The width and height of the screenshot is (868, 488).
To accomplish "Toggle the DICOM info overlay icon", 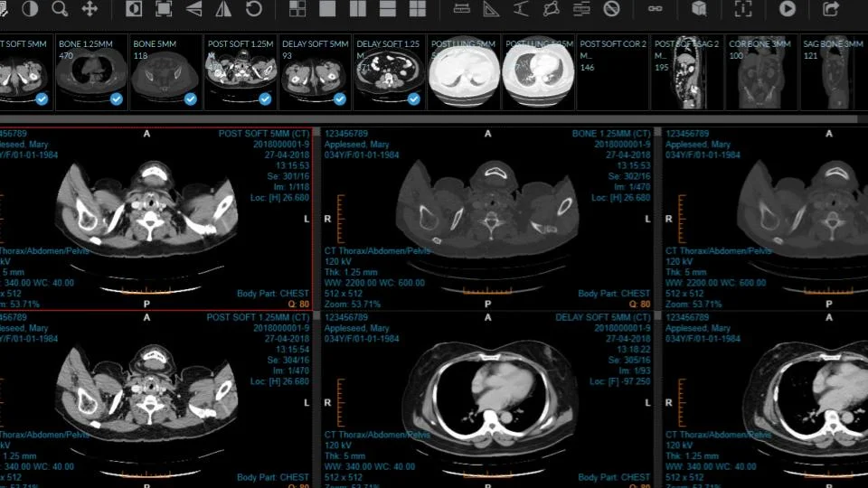I will point(743,8).
